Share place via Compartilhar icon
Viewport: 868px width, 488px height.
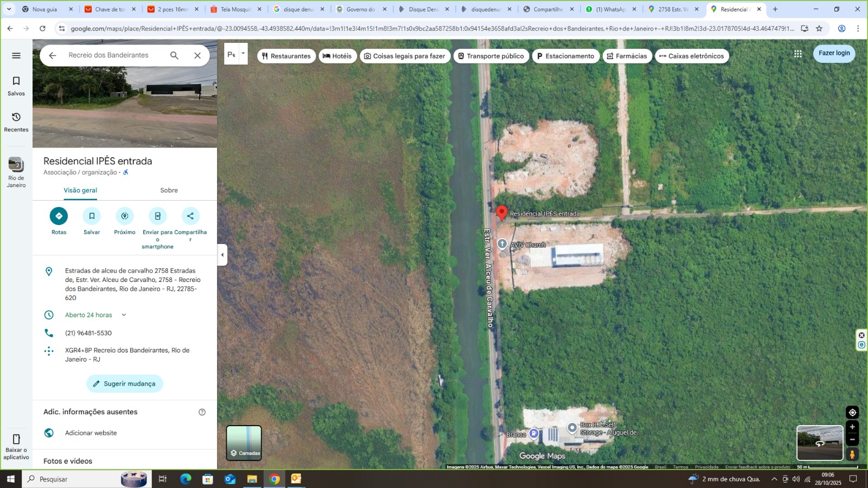pyautogui.click(x=190, y=216)
